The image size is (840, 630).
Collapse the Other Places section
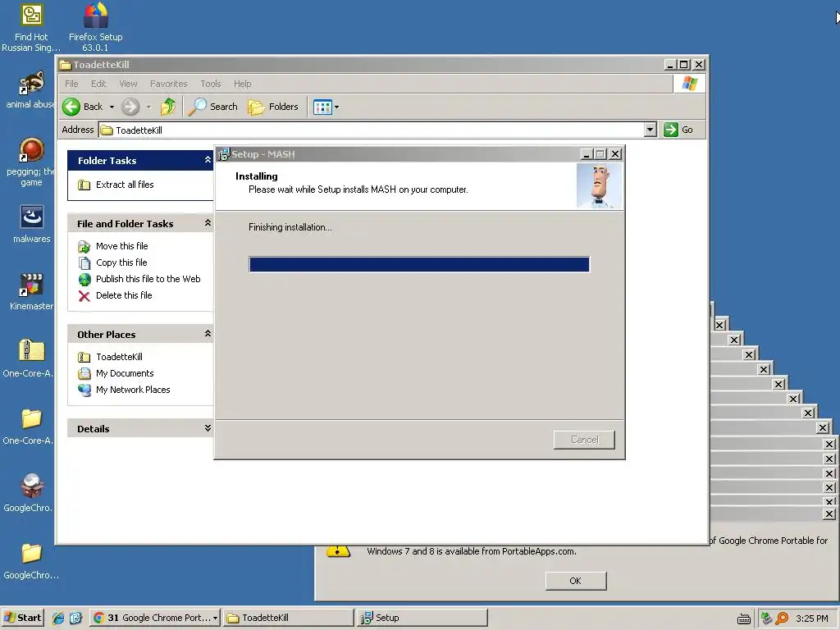(208, 334)
